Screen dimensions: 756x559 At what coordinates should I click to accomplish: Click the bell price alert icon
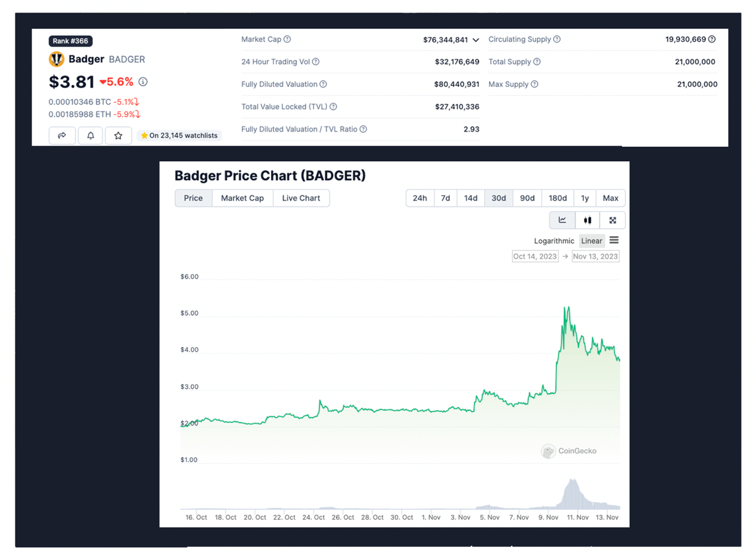(x=90, y=135)
